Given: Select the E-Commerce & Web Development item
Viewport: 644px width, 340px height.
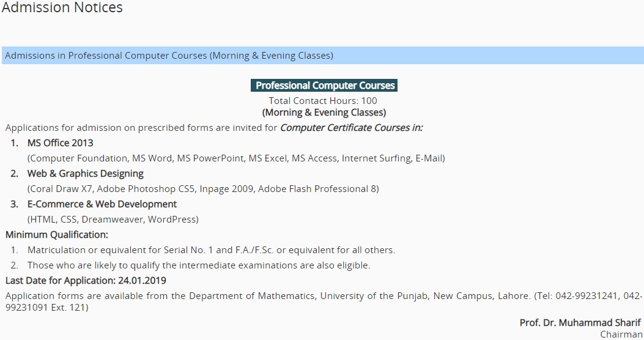Looking at the screenshot, I should (x=102, y=204).
